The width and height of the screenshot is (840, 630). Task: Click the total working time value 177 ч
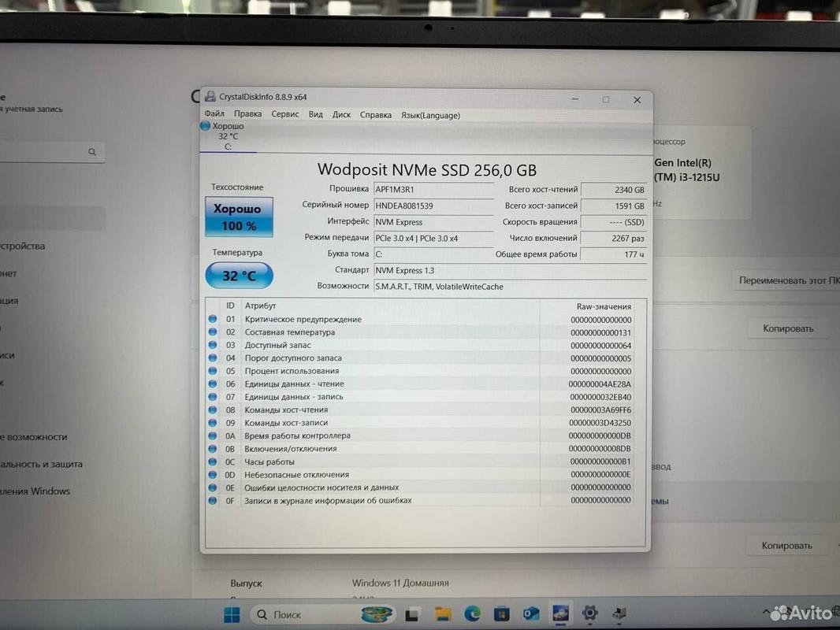point(614,254)
